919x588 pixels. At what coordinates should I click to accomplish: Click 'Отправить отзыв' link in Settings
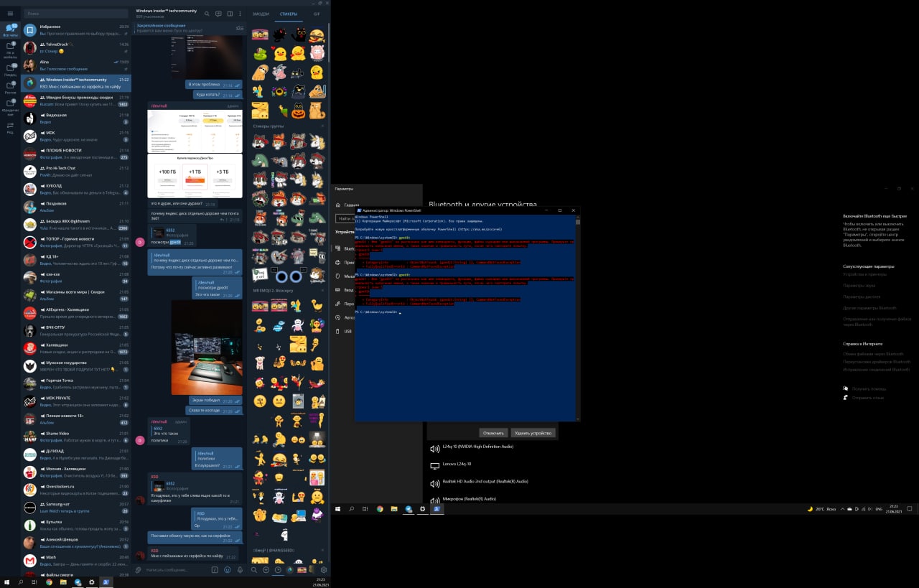pyautogui.click(x=864, y=397)
